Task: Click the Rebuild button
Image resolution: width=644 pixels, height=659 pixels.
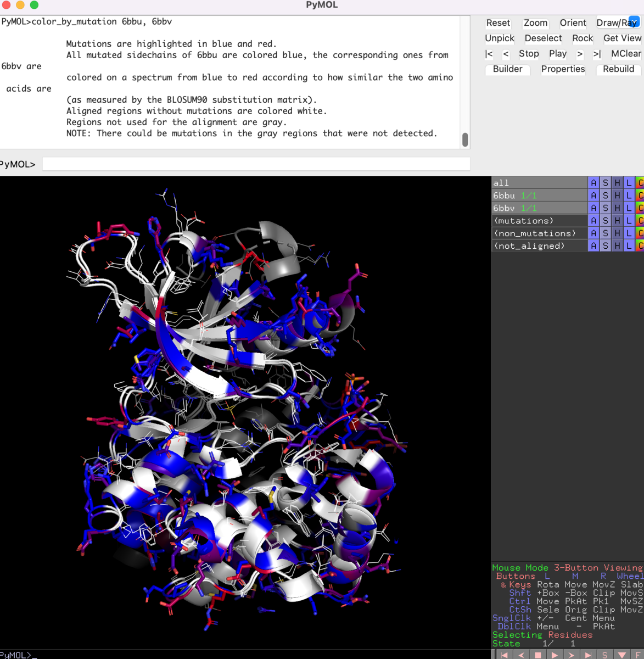Action: [x=619, y=69]
